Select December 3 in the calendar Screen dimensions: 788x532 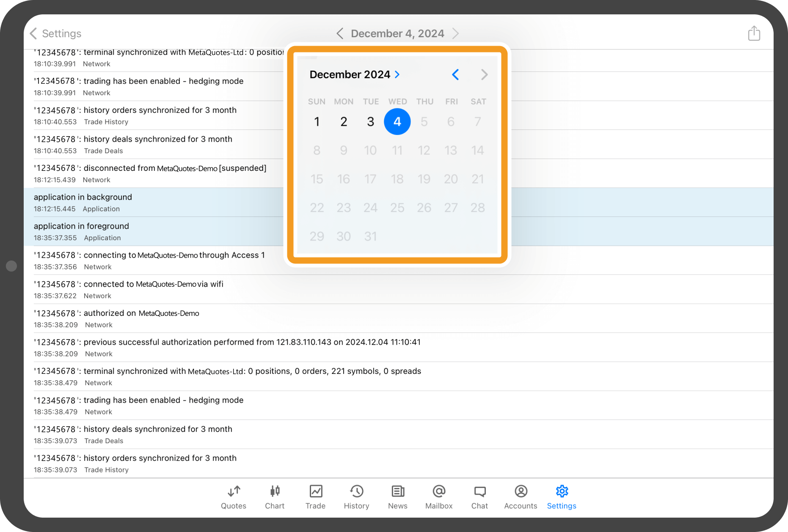tap(370, 122)
